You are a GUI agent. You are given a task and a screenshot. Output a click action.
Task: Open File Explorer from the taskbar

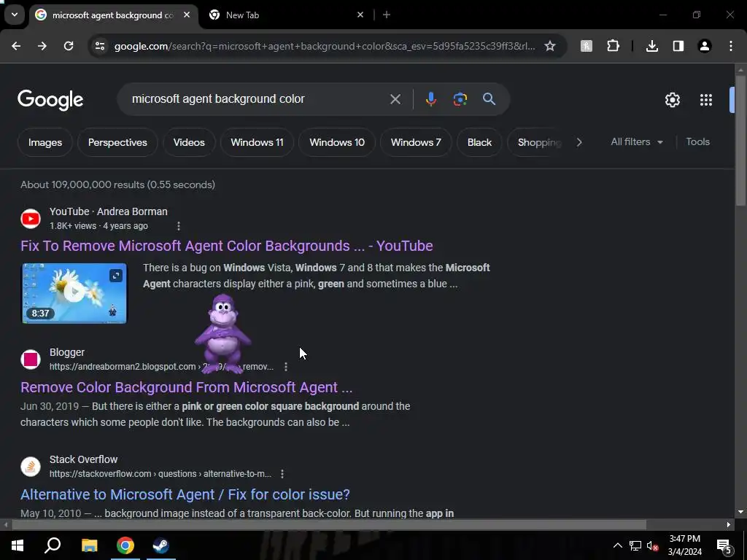pos(89,545)
